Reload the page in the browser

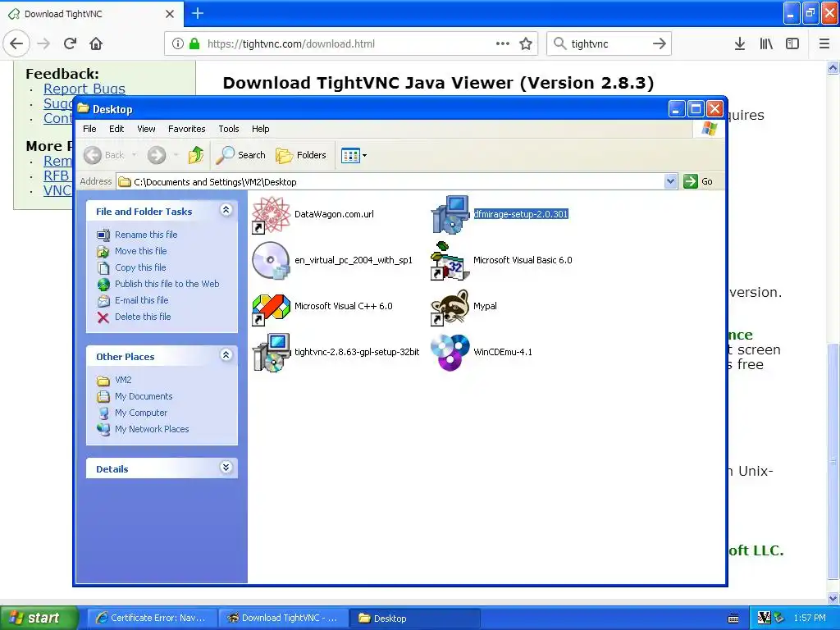[71, 43]
